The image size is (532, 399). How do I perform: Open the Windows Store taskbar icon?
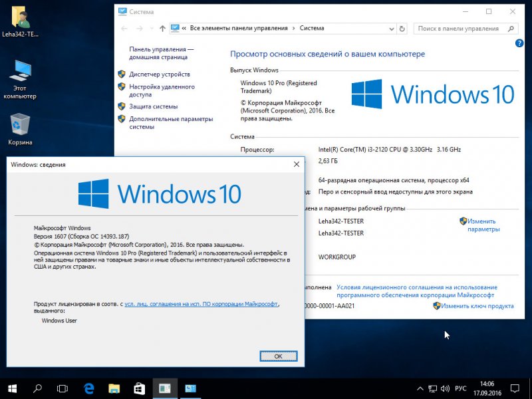(140, 388)
